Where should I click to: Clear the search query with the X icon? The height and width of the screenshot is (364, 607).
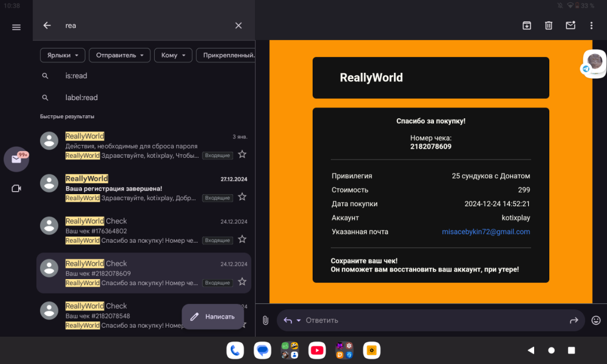click(x=239, y=25)
